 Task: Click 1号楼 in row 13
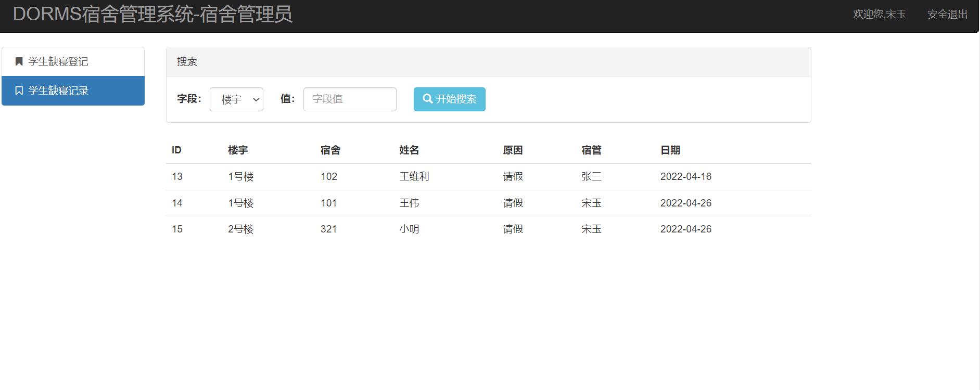(240, 177)
